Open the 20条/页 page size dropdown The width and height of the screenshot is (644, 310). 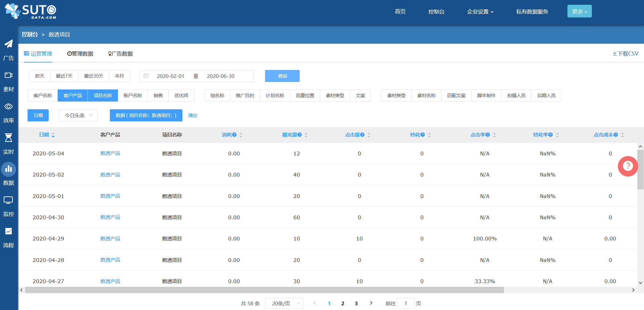click(x=284, y=303)
